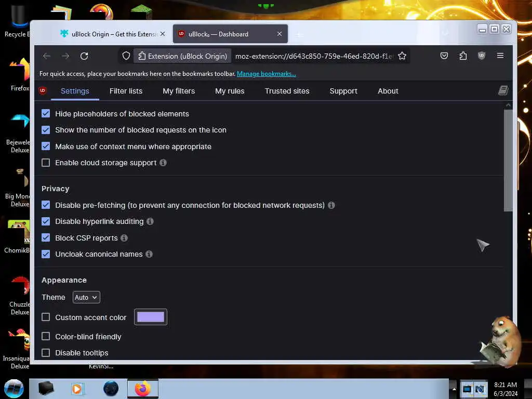The width and height of the screenshot is (532, 399).
Task: Toggle Uncloak canonical names checkbox
Action: coord(46,254)
